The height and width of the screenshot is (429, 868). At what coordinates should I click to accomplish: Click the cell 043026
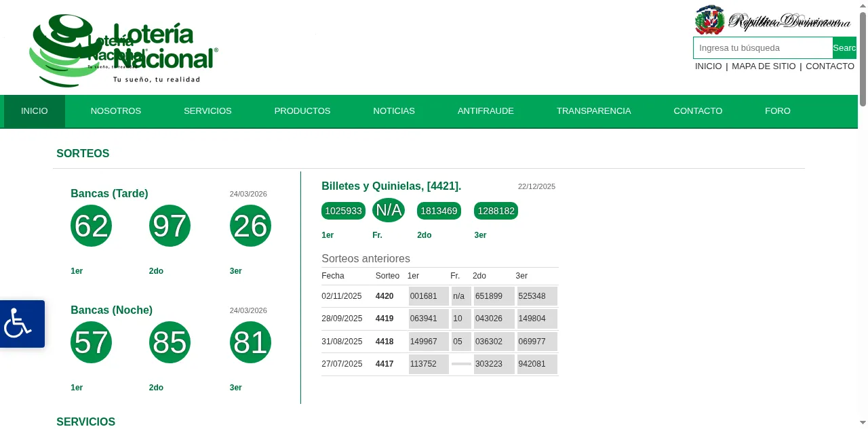494,319
